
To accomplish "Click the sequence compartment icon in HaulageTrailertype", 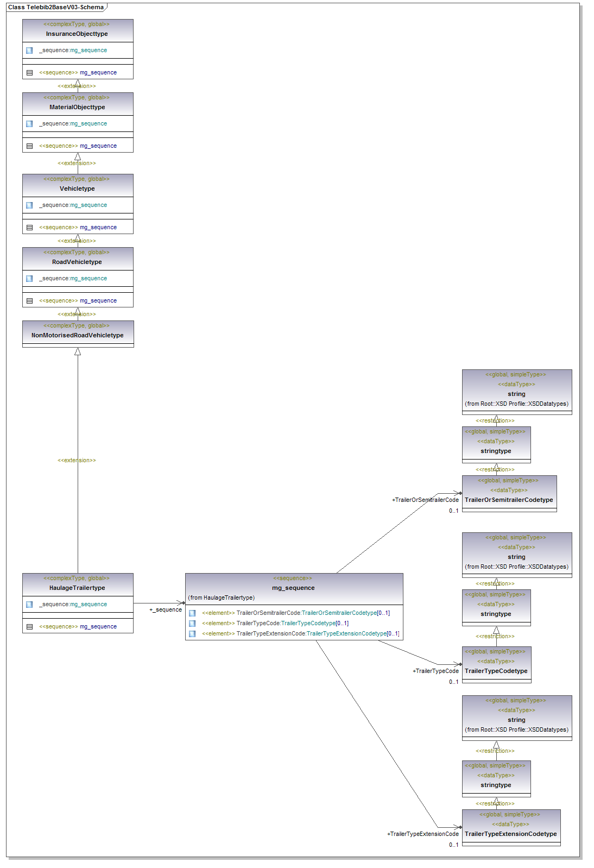I will (x=29, y=627).
